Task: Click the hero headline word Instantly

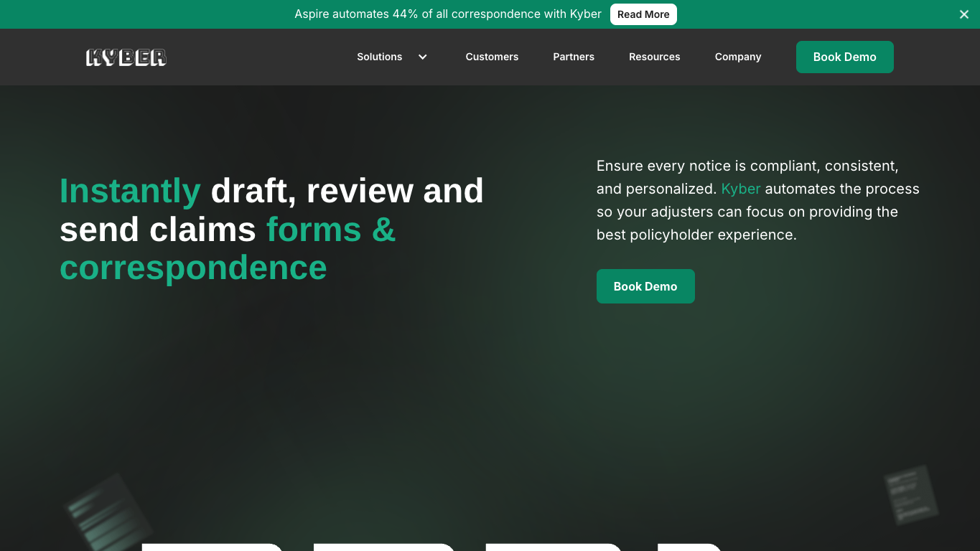Action: point(130,191)
